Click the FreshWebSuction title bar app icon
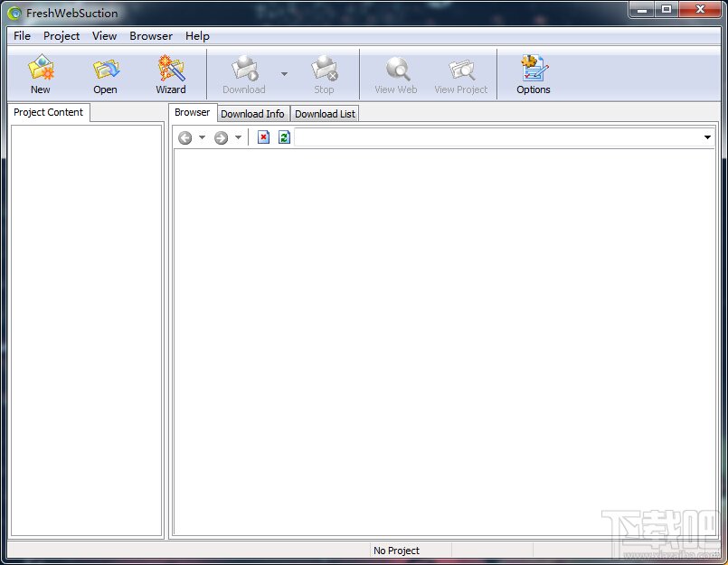The height and width of the screenshot is (565, 728). [14, 13]
